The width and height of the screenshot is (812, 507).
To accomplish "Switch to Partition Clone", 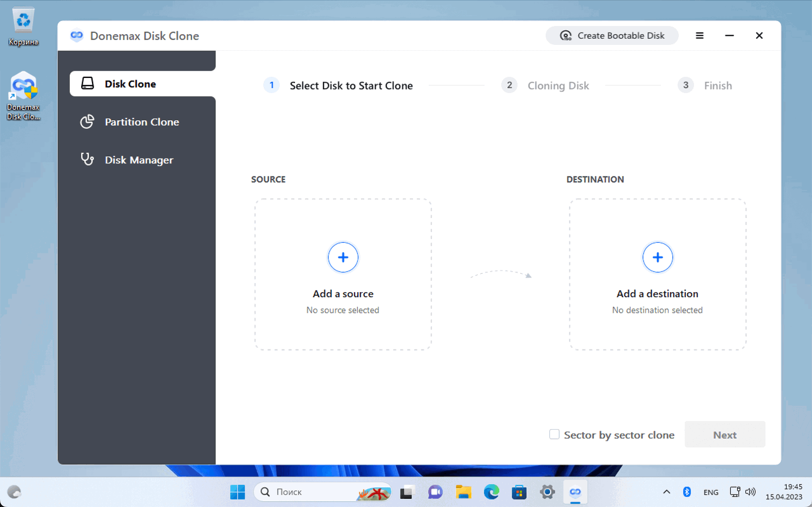I will [142, 122].
